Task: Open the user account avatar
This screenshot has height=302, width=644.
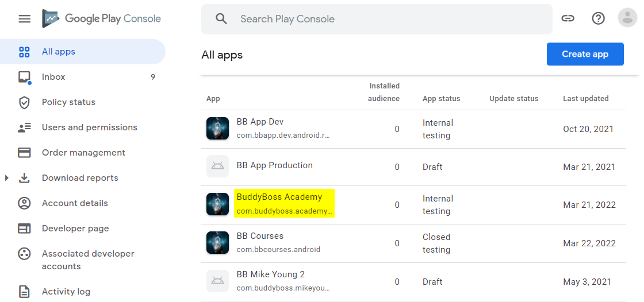Action: coord(627,18)
